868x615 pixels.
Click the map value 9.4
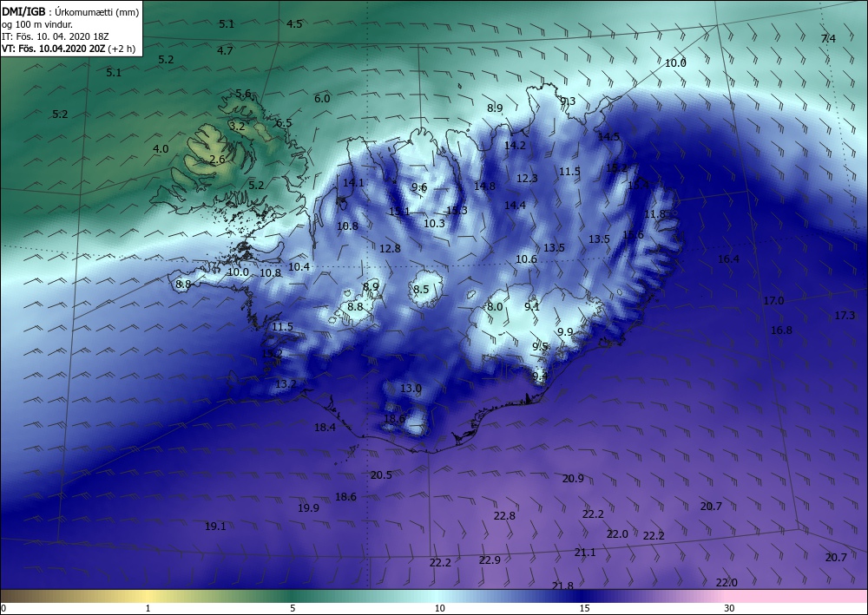coord(540,376)
